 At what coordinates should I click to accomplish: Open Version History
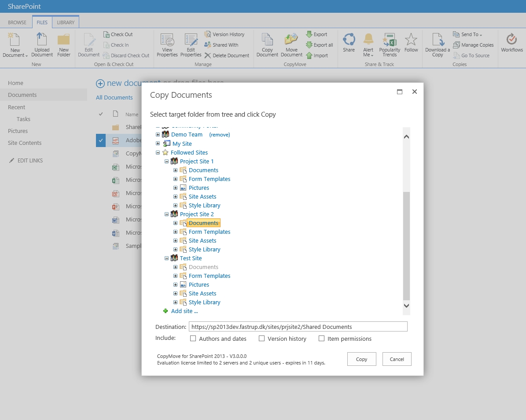224,34
